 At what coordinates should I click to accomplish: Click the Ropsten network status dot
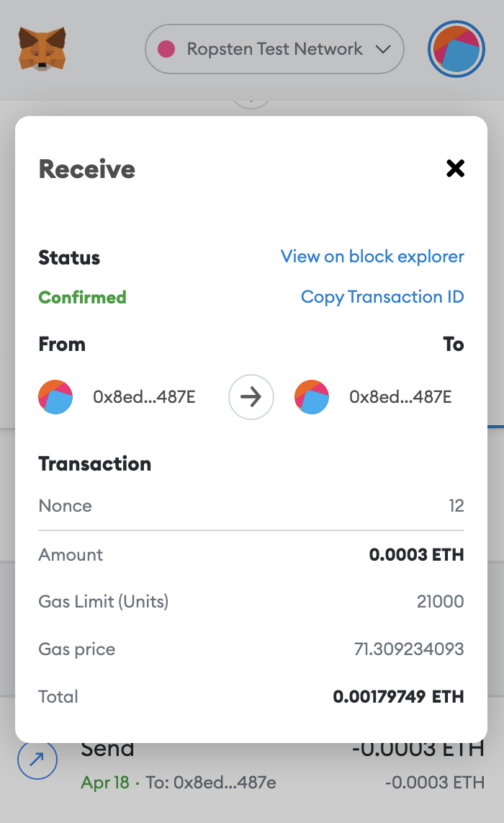coord(167,49)
